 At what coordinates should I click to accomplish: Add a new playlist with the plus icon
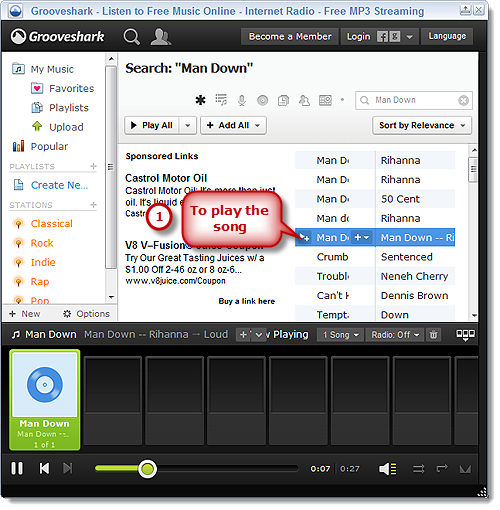(94, 166)
